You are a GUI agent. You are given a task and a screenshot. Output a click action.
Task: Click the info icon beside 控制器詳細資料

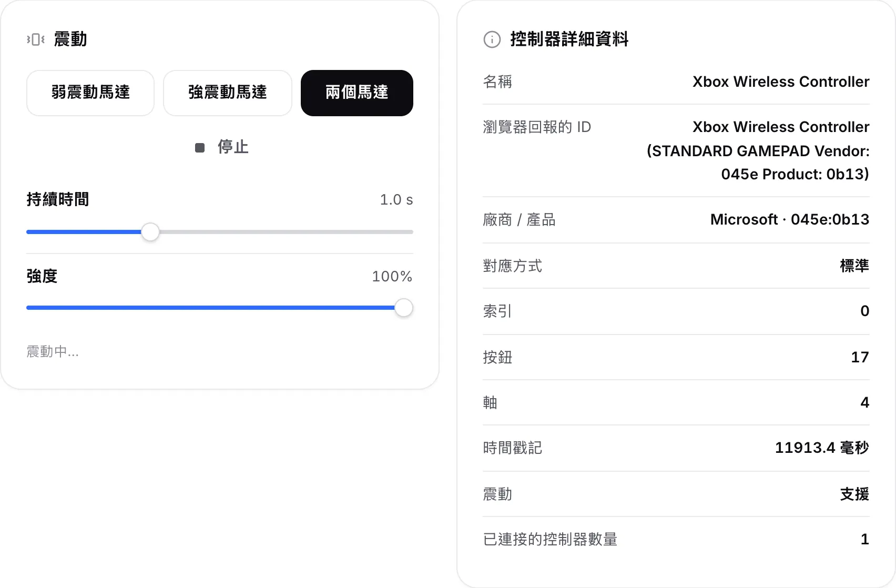(492, 39)
